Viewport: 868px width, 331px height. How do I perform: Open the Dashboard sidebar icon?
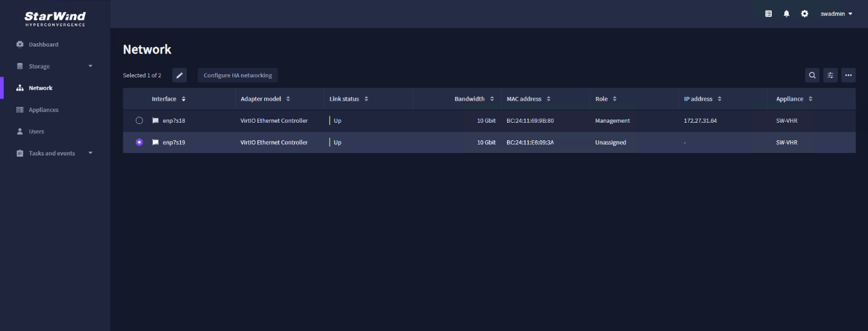click(20, 45)
